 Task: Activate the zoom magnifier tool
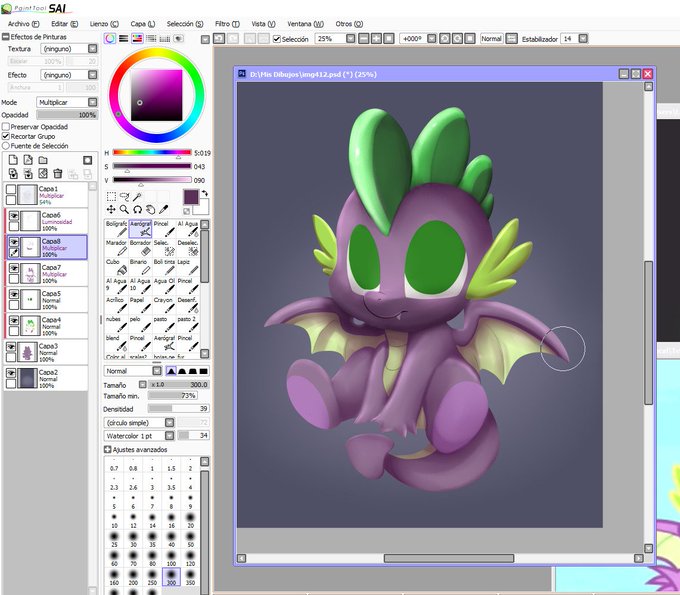pyautogui.click(x=124, y=210)
